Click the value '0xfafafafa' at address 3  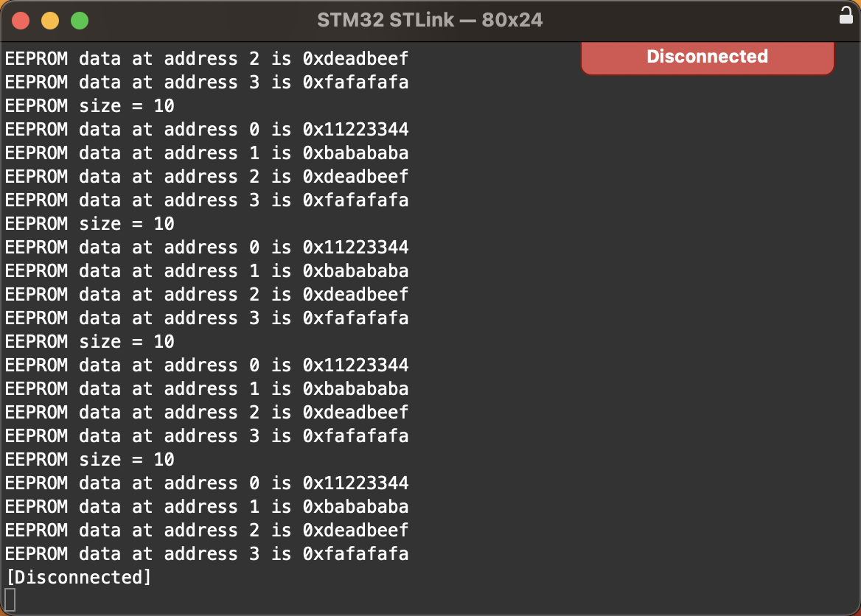point(355,82)
